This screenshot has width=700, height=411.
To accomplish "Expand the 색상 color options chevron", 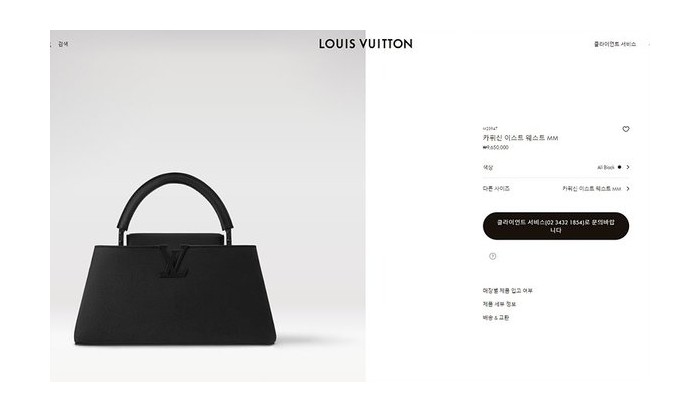I will pos(628,167).
